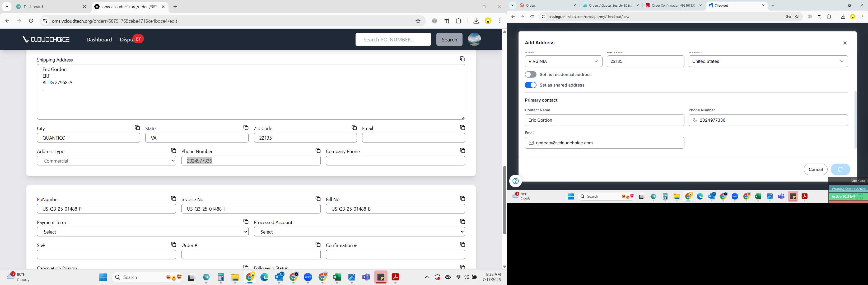Open the Processed Account select dropdown

pos(359,232)
